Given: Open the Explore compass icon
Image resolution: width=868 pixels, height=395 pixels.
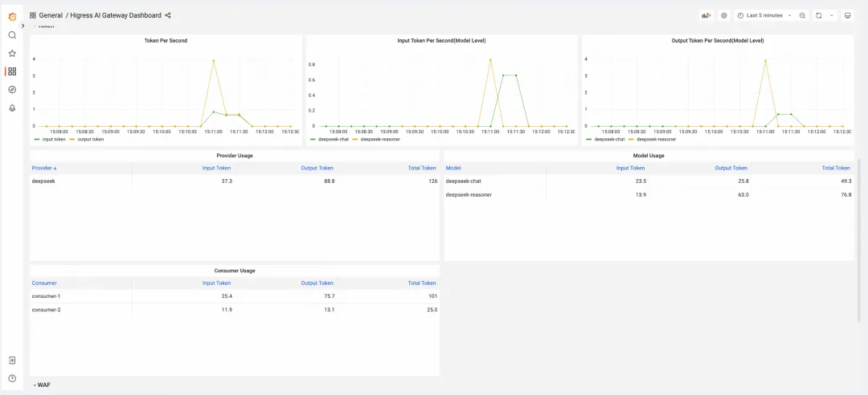Looking at the screenshot, I should click(12, 90).
